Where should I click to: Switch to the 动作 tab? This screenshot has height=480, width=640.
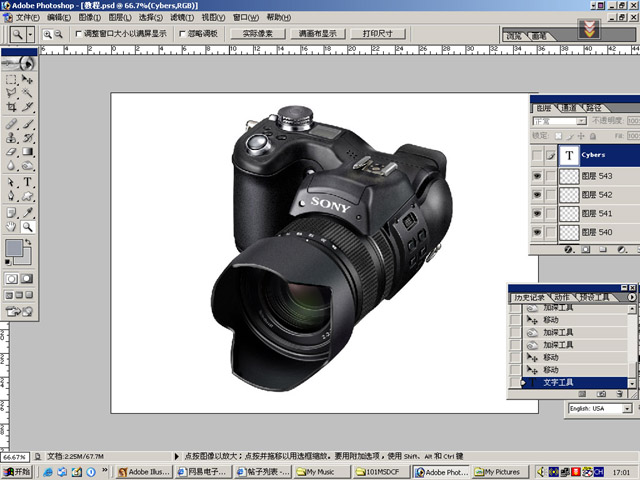click(562, 297)
